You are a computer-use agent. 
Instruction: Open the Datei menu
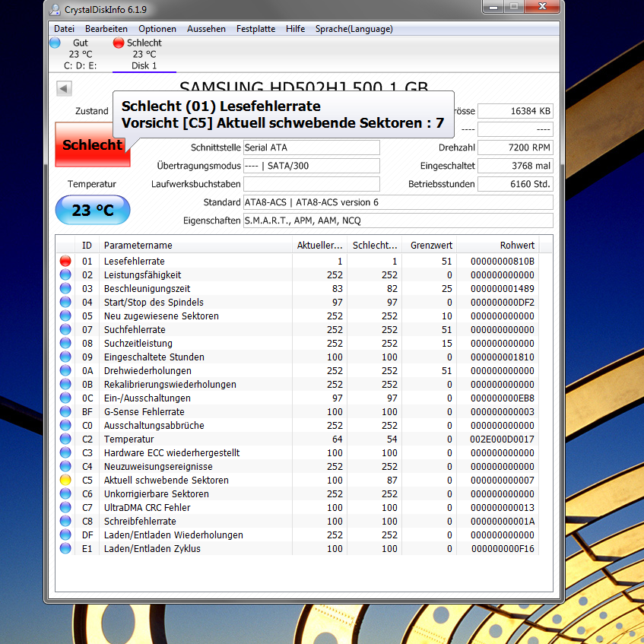64,29
